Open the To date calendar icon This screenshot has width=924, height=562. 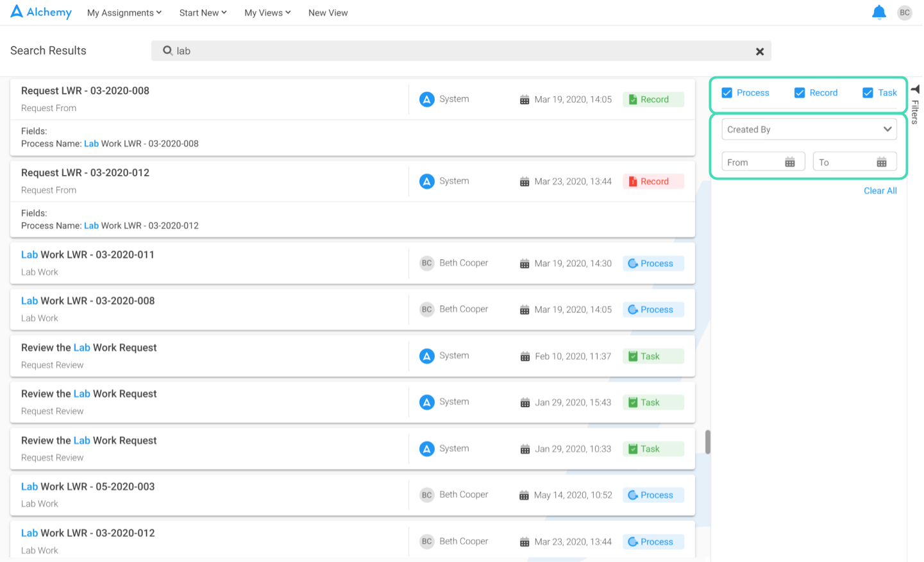click(x=882, y=162)
